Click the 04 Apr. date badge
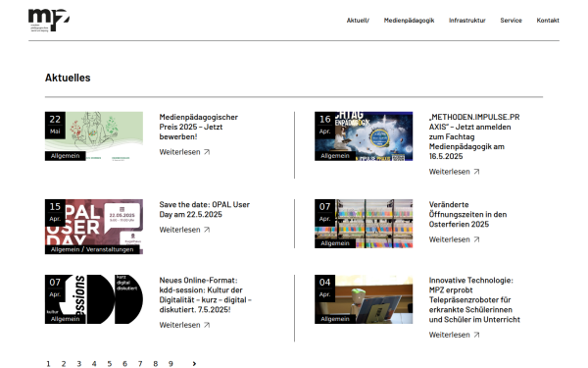 (324, 288)
